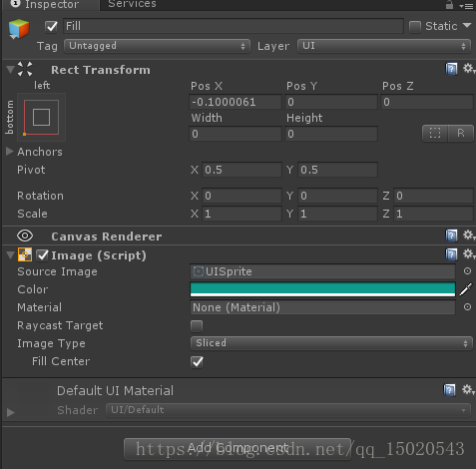Click the Pos X value field
The height and width of the screenshot is (469, 476).
[x=236, y=102]
